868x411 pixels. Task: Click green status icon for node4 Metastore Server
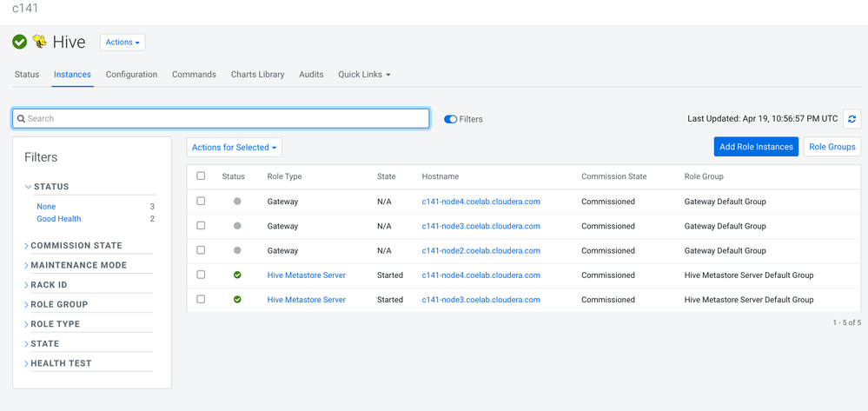pyautogui.click(x=237, y=275)
